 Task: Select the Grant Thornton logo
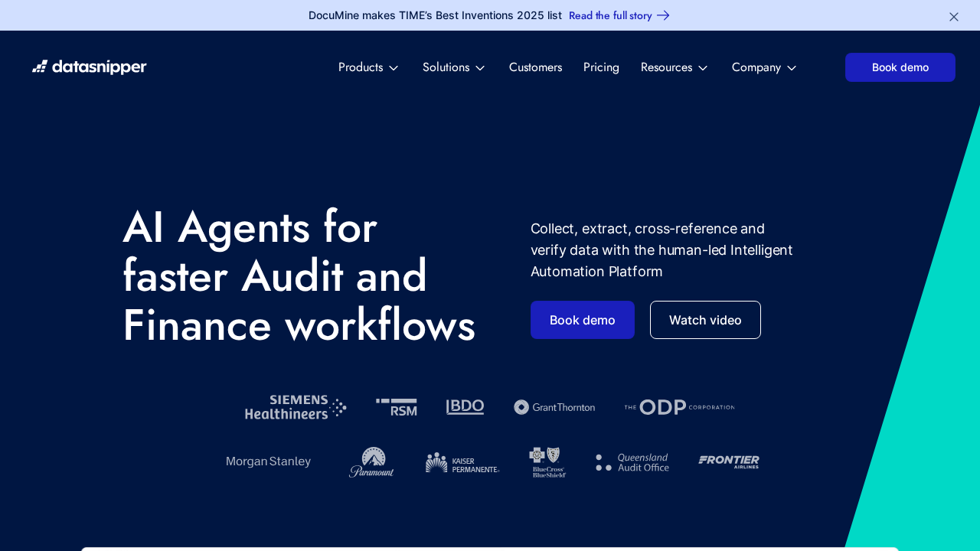(x=554, y=406)
